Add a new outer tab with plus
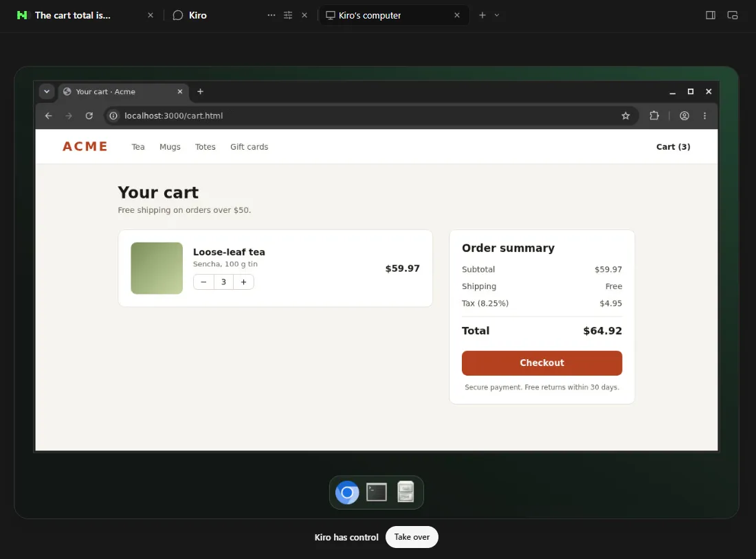 [x=482, y=15]
